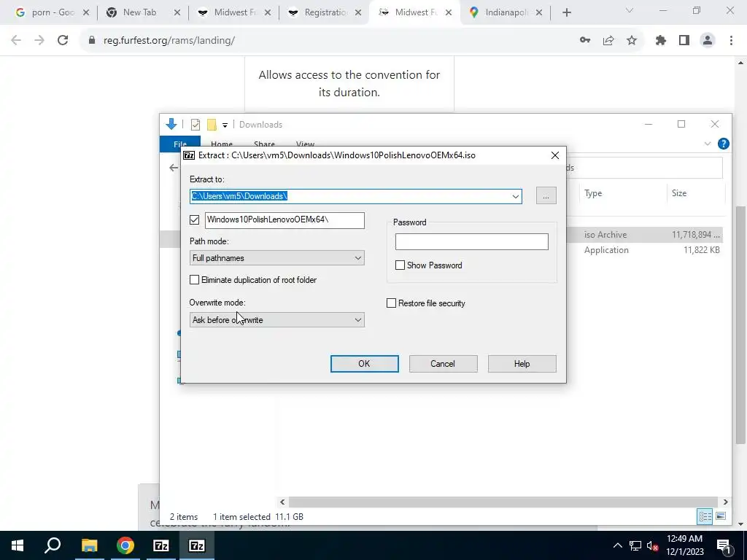The image size is (747, 560).
Task: Click the tab search chevron in Chrome
Action: [630, 10]
